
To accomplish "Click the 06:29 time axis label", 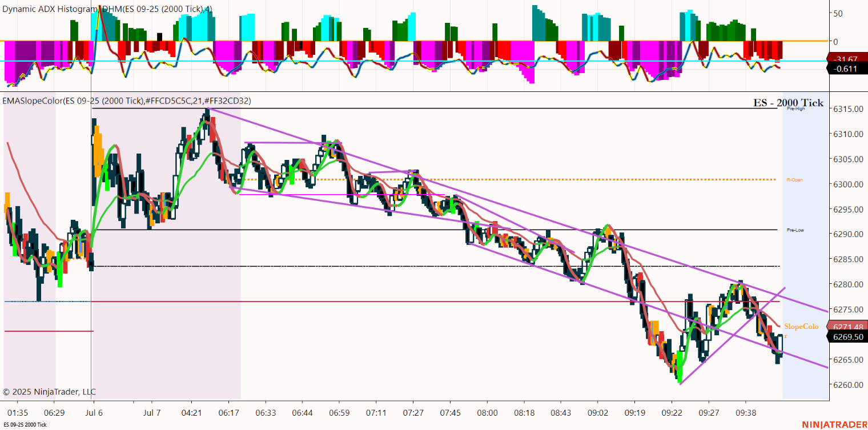I will click(54, 412).
